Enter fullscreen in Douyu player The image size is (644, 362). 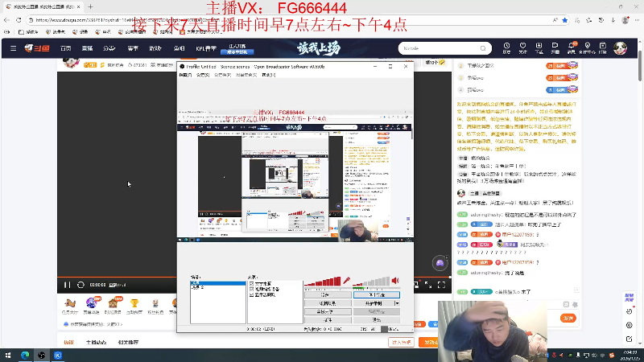[x=441, y=285]
